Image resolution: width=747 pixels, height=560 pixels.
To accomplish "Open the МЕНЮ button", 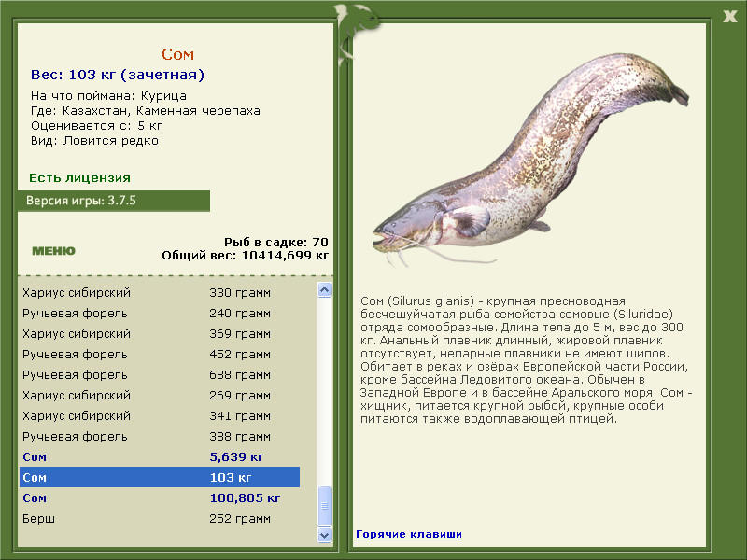I will click(53, 251).
